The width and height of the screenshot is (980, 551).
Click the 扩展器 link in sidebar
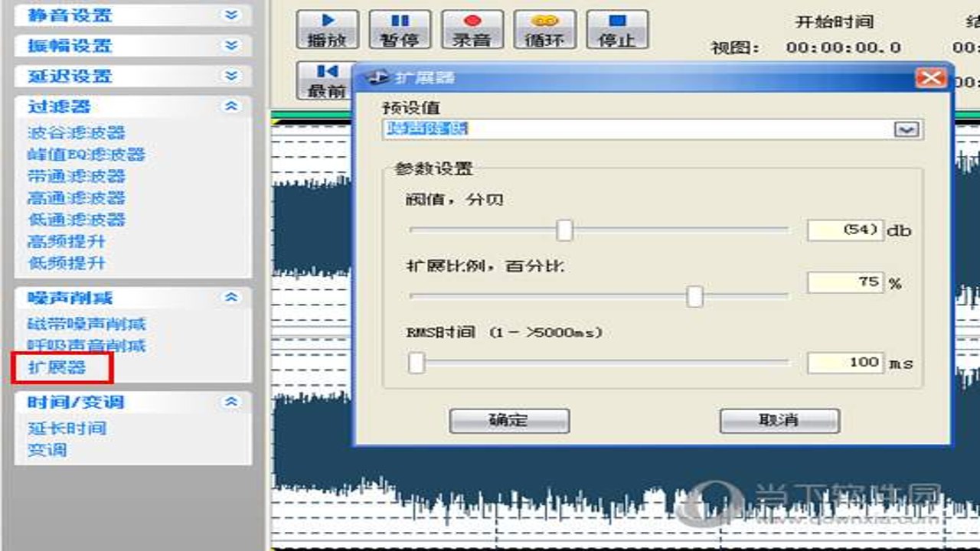pyautogui.click(x=57, y=367)
